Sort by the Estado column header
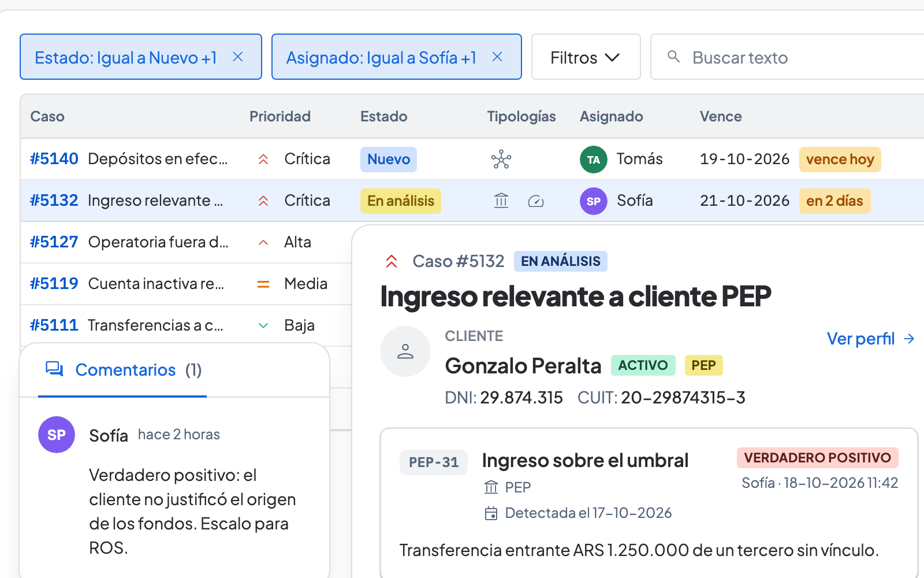This screenshot has height=578, width=924. [384, 116]
